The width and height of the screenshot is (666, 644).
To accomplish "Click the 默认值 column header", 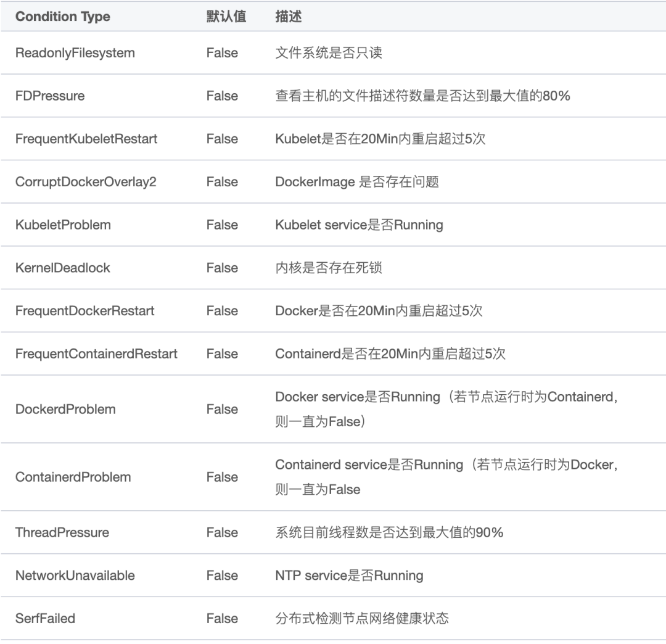I will (x=226, y=17).
